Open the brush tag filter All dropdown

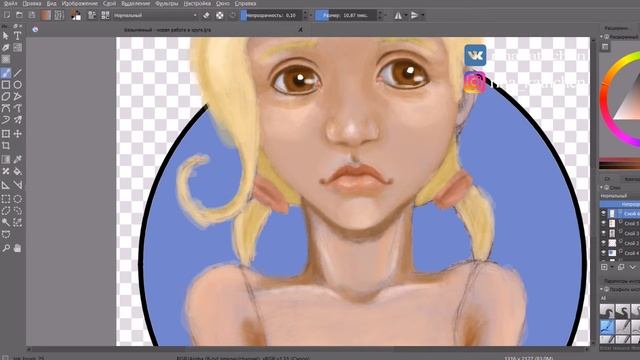pos(620,298)
